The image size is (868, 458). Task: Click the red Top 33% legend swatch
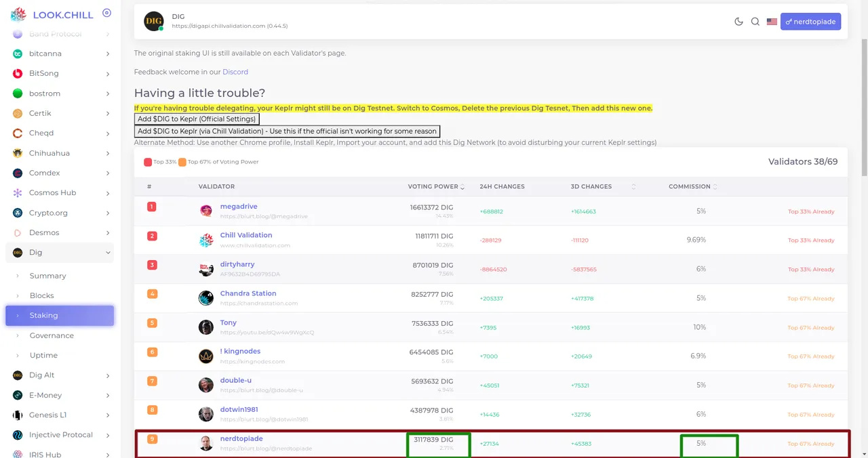(x=148, y=162)
